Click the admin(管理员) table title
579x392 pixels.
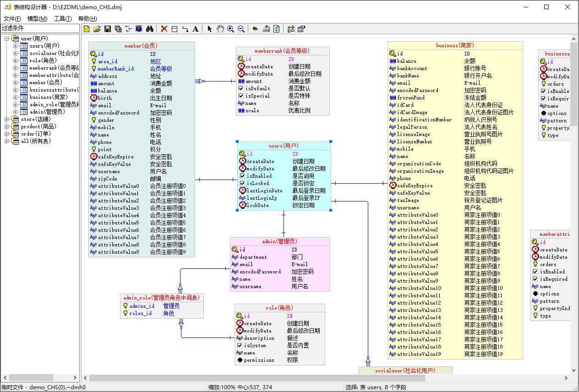279,241
